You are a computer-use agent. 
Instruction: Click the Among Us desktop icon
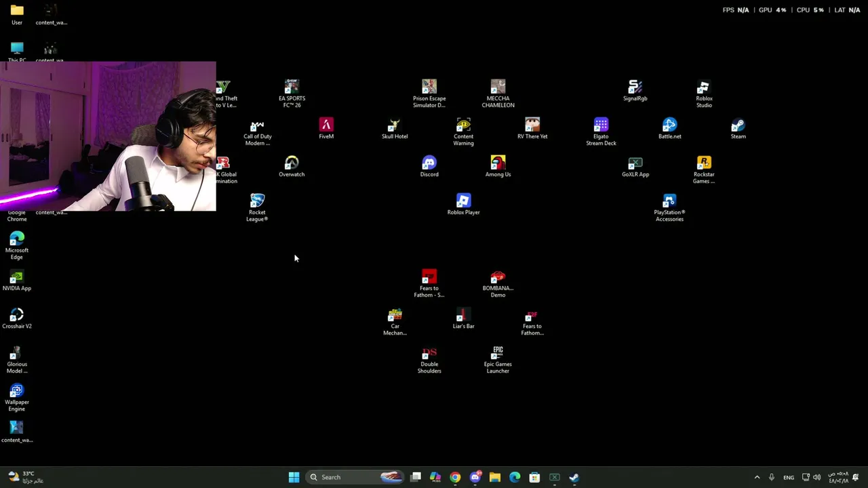(498, 166)
